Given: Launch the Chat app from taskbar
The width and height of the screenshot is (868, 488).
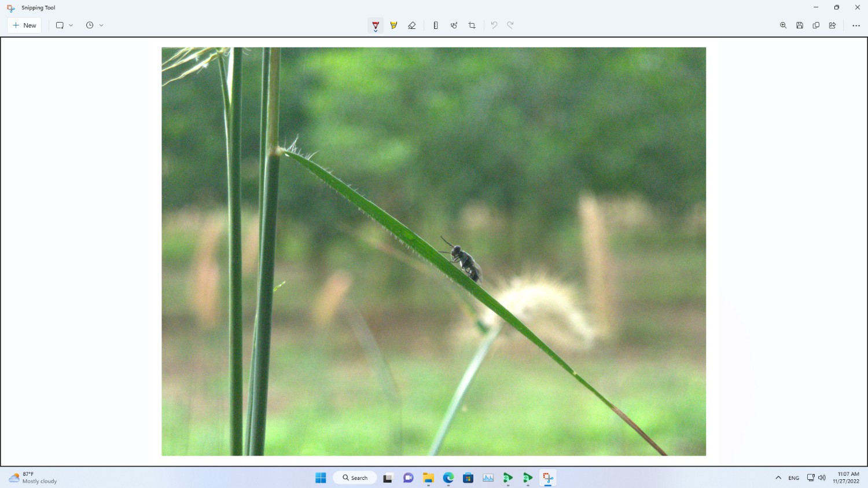Looking at the screenshot, I should (408, 478).
